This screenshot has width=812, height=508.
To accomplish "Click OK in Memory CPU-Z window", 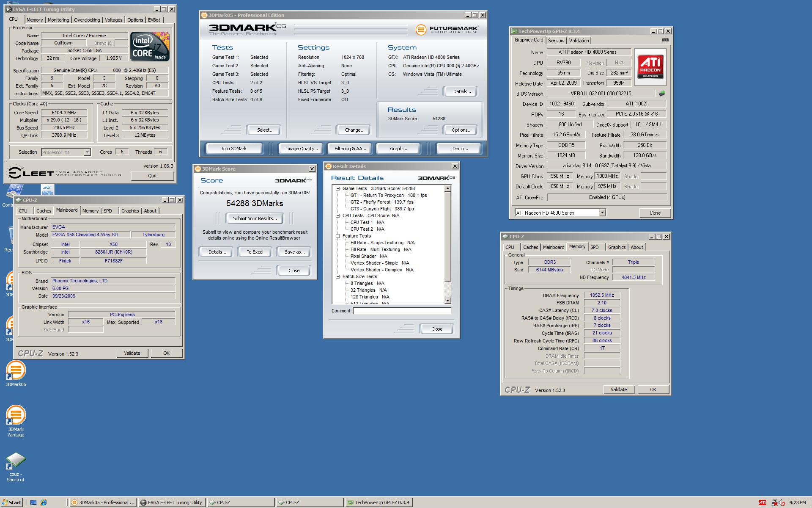I will pos(653,389).
